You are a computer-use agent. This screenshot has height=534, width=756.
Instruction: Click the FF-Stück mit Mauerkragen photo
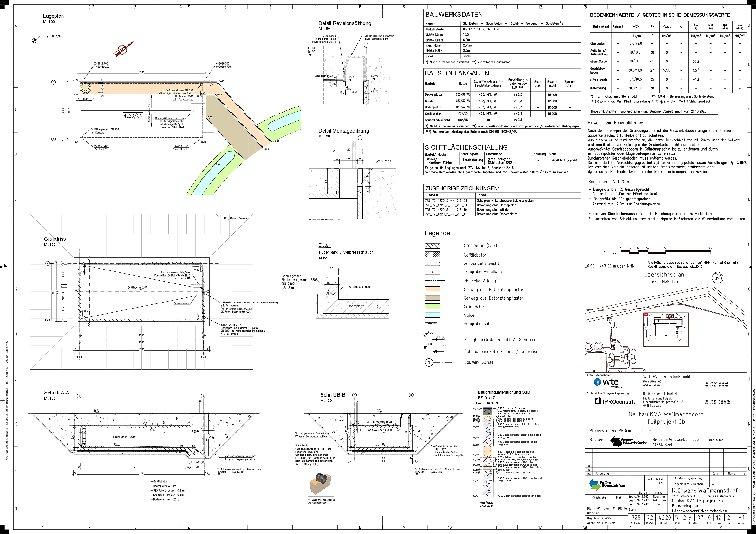(x=320, y=484)
